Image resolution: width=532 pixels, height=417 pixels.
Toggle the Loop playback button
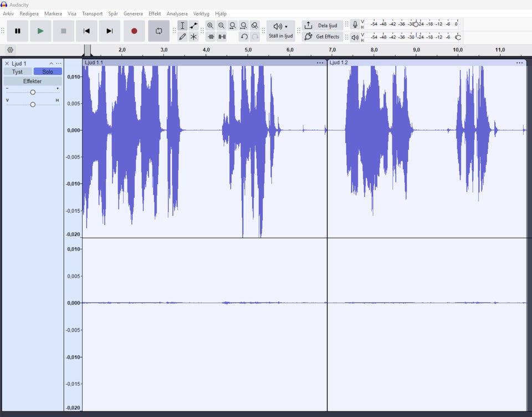tap(159, 31)
